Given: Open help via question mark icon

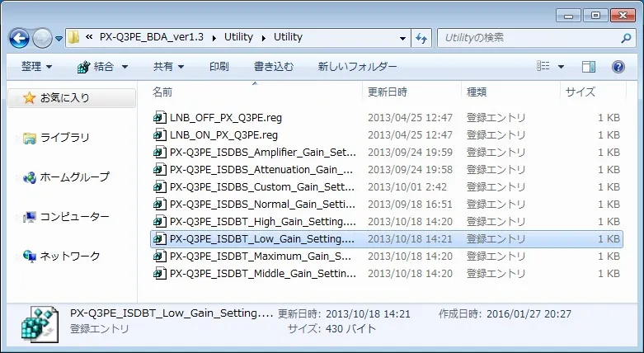Looking at the screenshot, I should point(618,67).
